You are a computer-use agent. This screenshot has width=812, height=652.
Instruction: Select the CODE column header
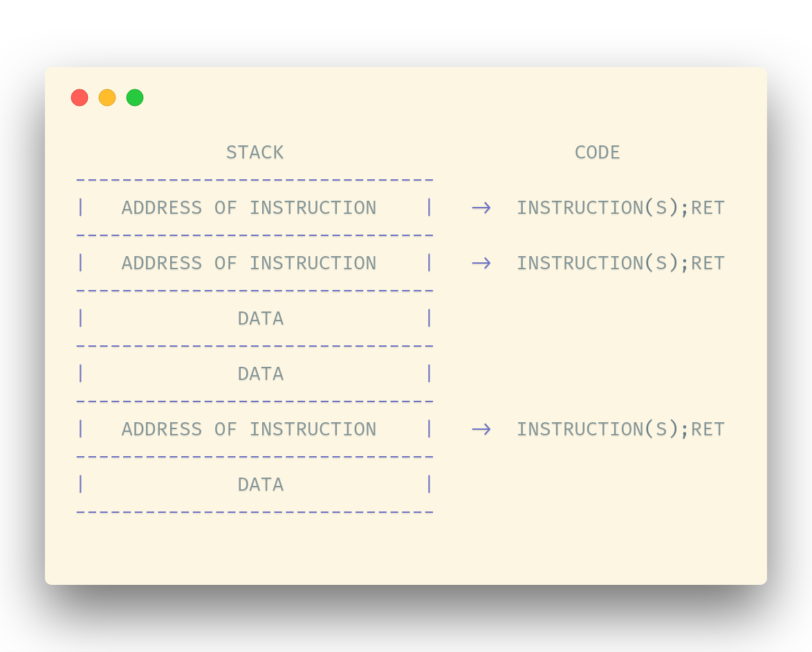pyautogui.click(x=598, y=152)
